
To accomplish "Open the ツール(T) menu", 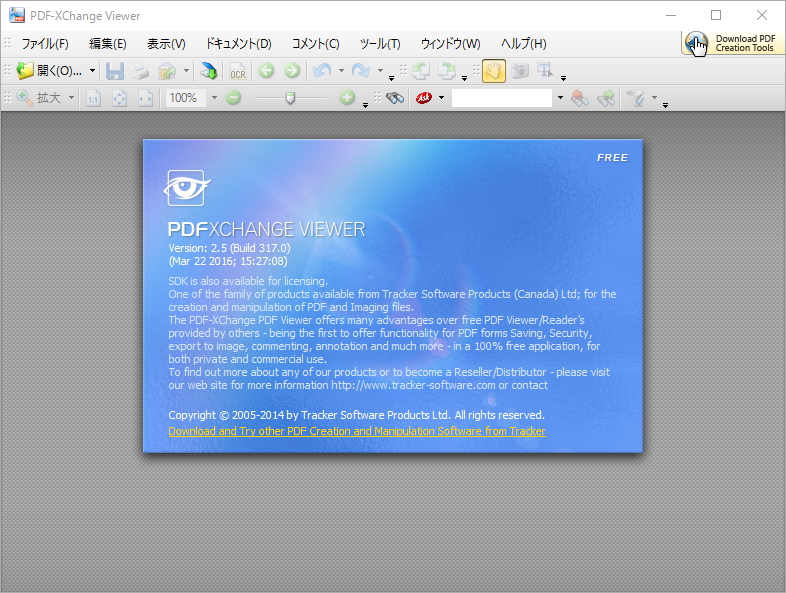I will pyautogui.click(x=380, y=44).
